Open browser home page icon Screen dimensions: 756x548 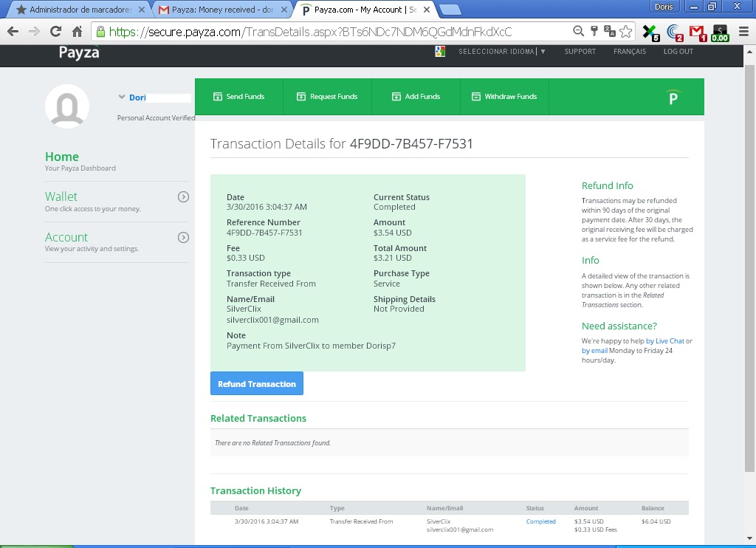pos(77,32)
